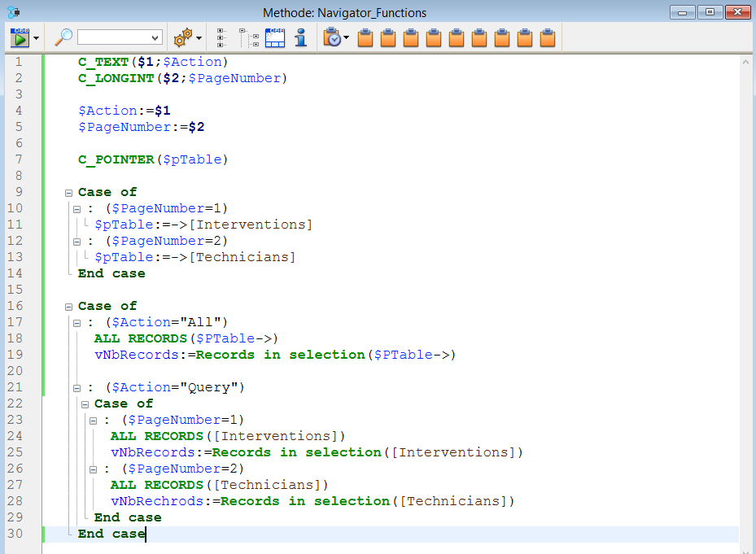Select the last clipboard in the toolbar

coord(548,37)
